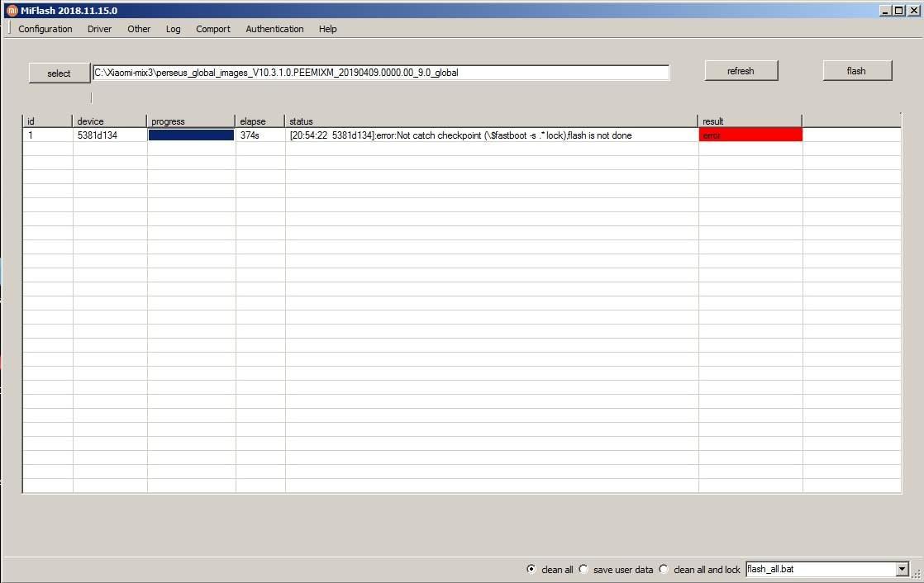Open the Configuration menu
Viewport: 924px width, 583px height.
click(x=45, y=29)
